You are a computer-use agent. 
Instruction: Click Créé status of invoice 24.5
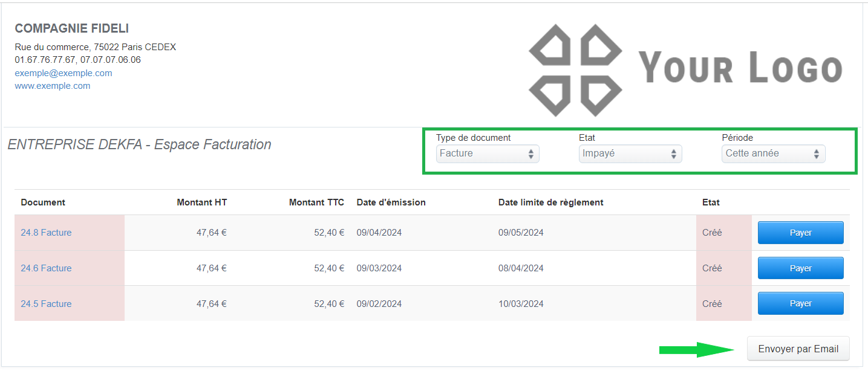click(x=712, y=304)
